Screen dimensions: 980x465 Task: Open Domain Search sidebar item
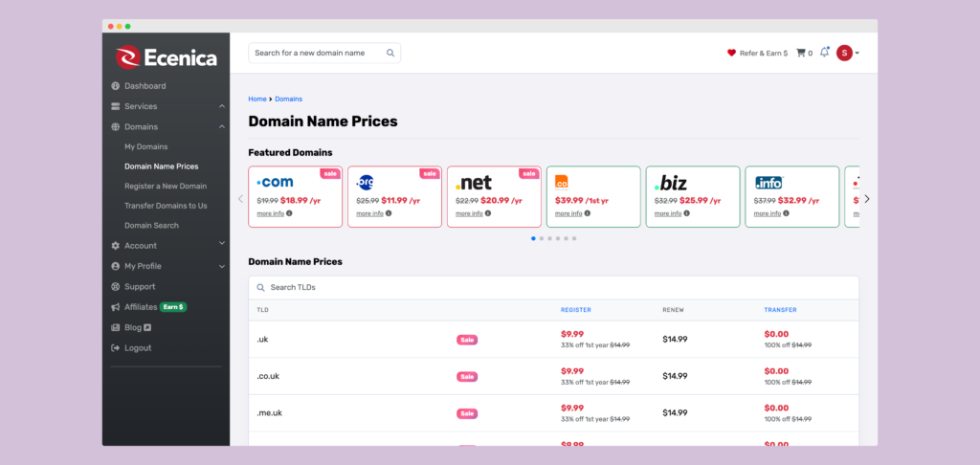click(x=151, y=226)
